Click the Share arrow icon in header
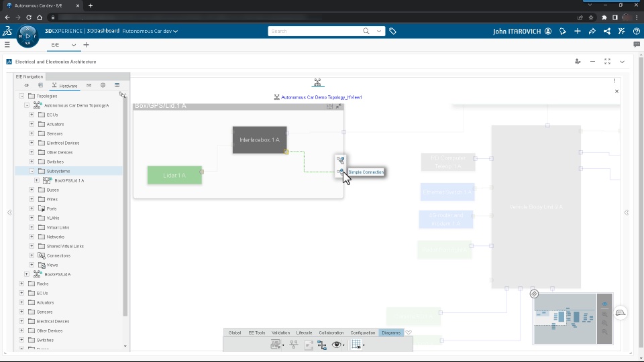 tap(592, 32)
